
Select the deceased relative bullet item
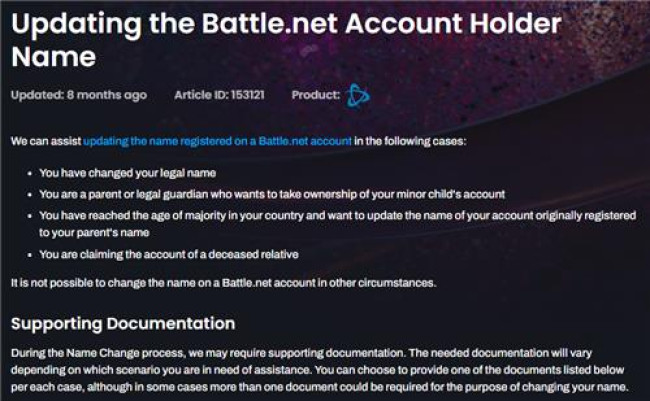tap(169, 254)
